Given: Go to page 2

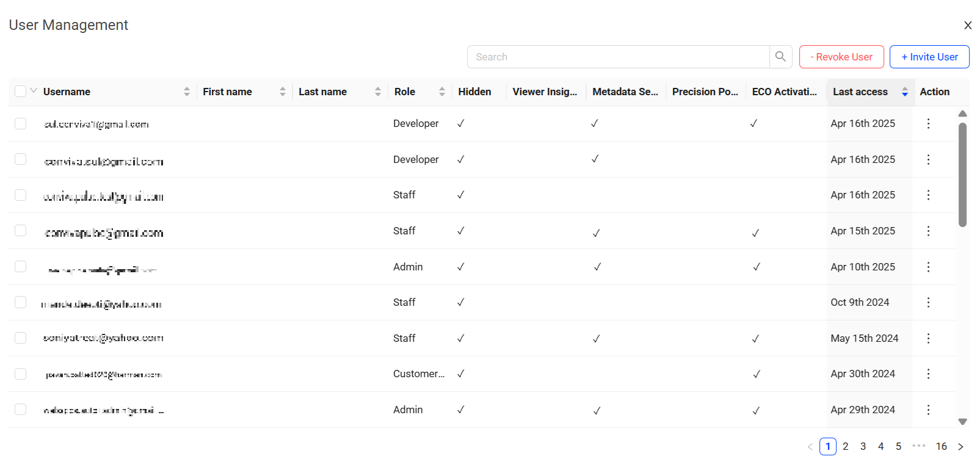Looking at the screenshot, I should point(846,447).
